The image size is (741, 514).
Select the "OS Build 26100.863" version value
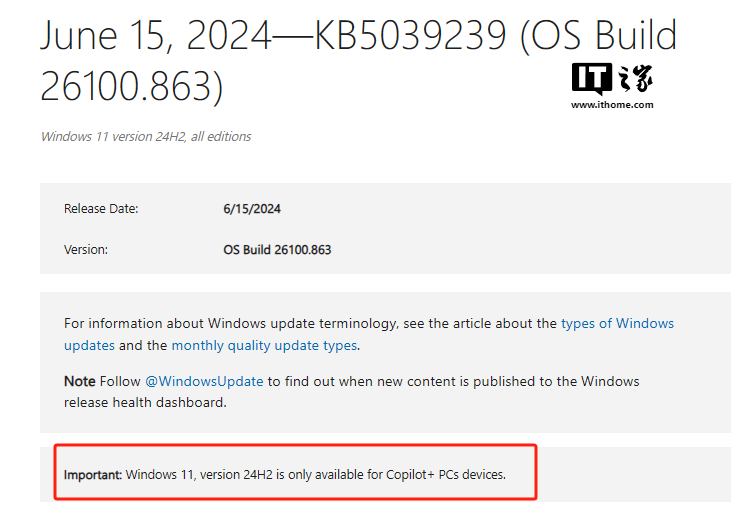tap(277, 249)
